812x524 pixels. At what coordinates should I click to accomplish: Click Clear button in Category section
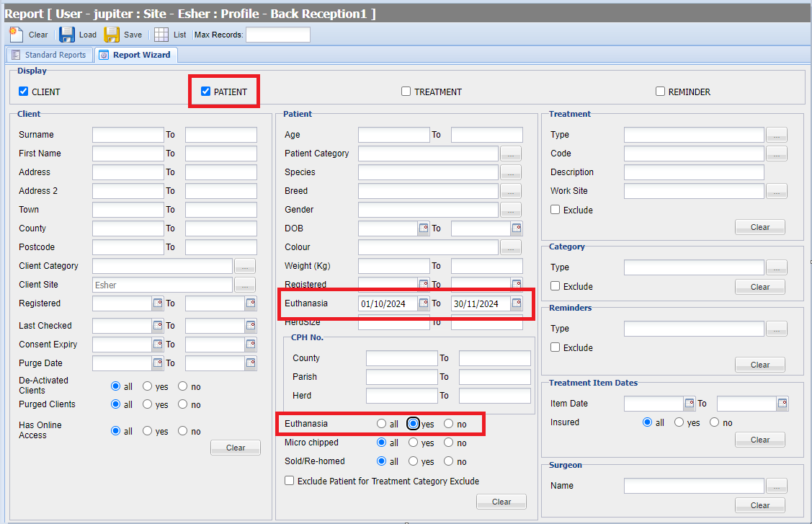pyautogui.click(x=759, y=287)
